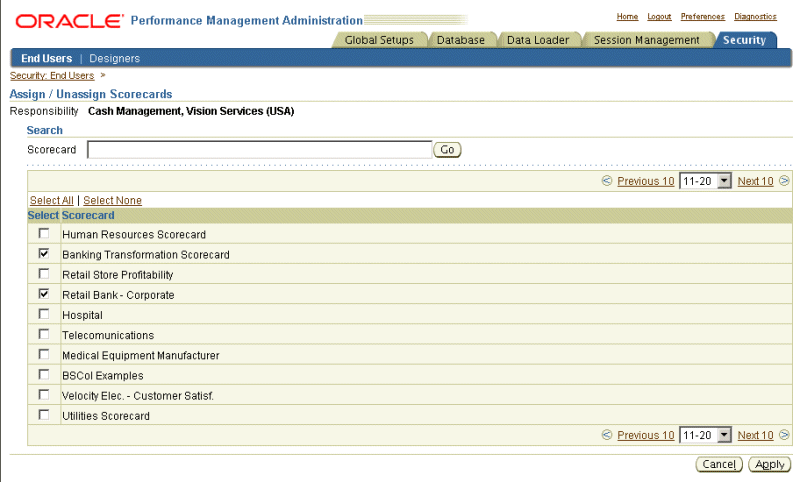This screenshot has height=482, width=800.
Task: Go to the Designers subtab
Action: pyautogui.click(x=114, y=59)
